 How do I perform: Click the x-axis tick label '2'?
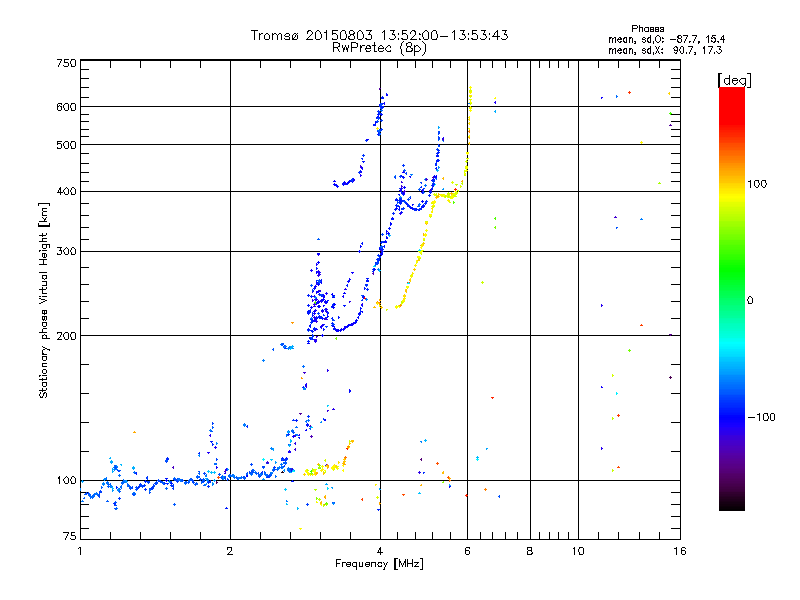pos(230,551)
